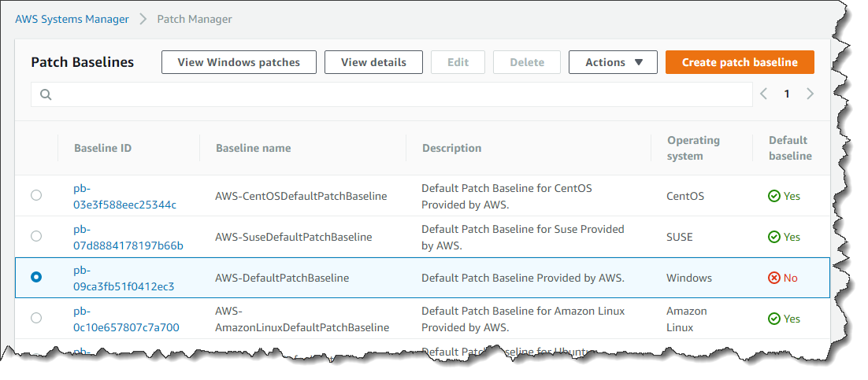Click into the patch baselines search field
The image size is (868, 380).
coord(394,94)
